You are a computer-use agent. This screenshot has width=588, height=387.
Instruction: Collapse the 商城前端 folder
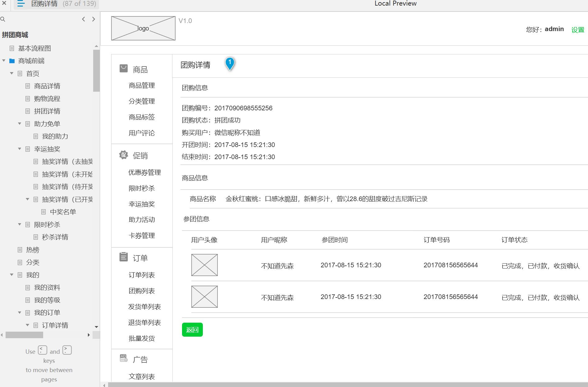(4, 61)
